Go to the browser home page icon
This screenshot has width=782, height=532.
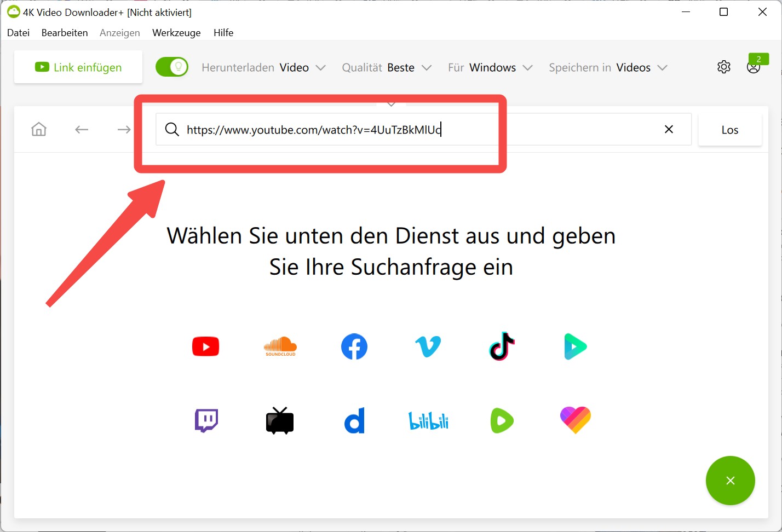point(39,130)
